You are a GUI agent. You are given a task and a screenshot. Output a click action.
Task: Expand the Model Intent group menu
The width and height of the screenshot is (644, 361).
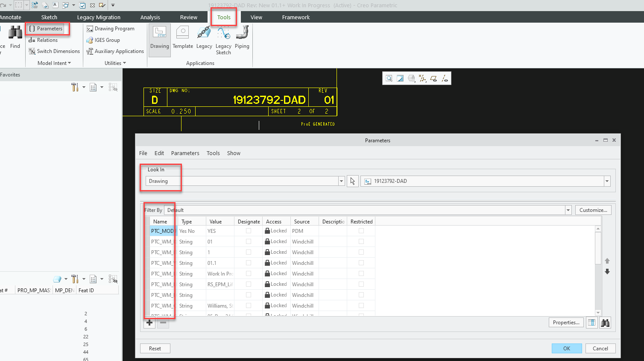[54, 63]
